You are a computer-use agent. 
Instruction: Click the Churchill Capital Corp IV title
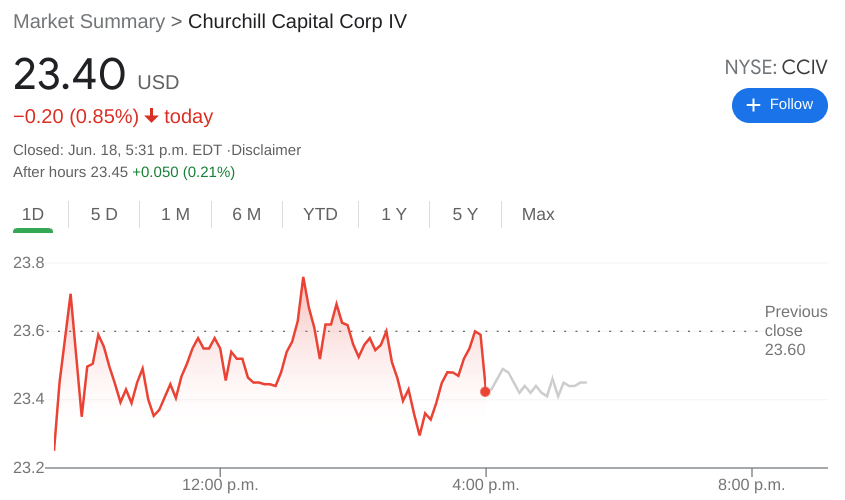(297, 21)
